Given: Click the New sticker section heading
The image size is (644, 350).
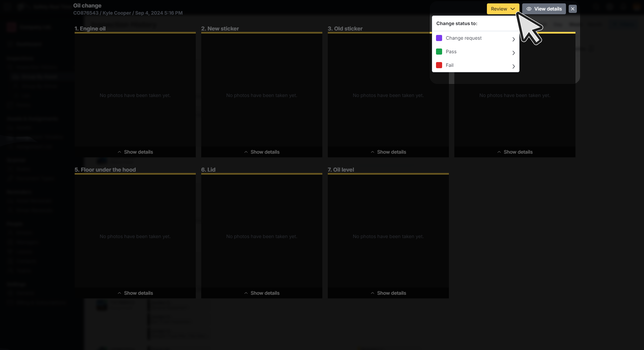Looking at the screenshot, I should pyautogui.click(x=220, y=28).
